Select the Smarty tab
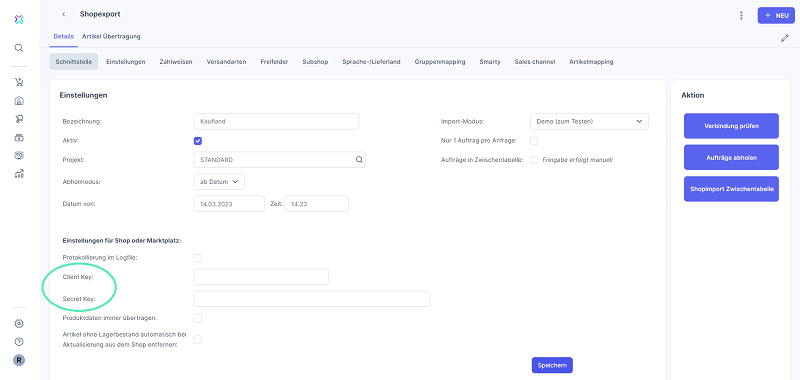Image resolution: width=800 pixels, height=380 pixels. pyautogui.click(x=490, y=62)
